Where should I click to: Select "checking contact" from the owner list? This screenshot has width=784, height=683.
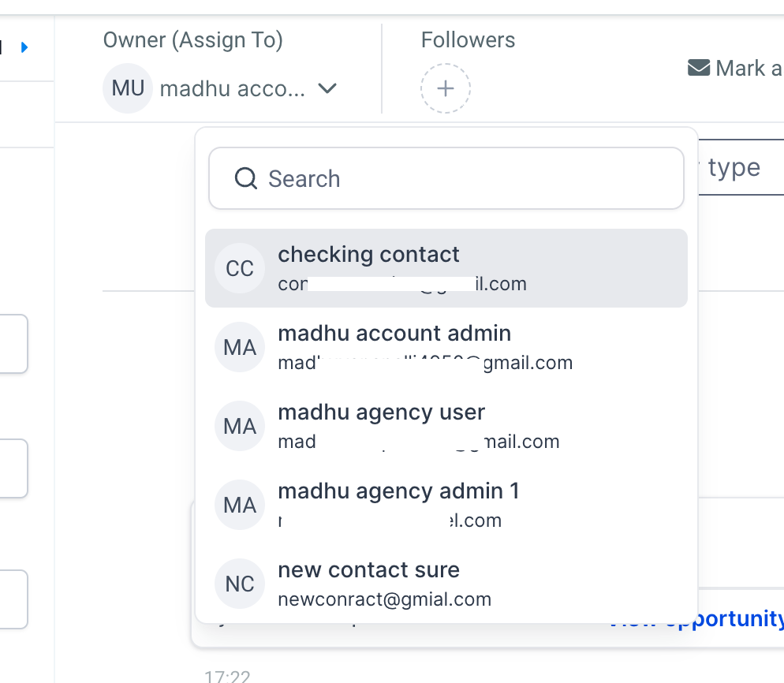click(368, 255)
